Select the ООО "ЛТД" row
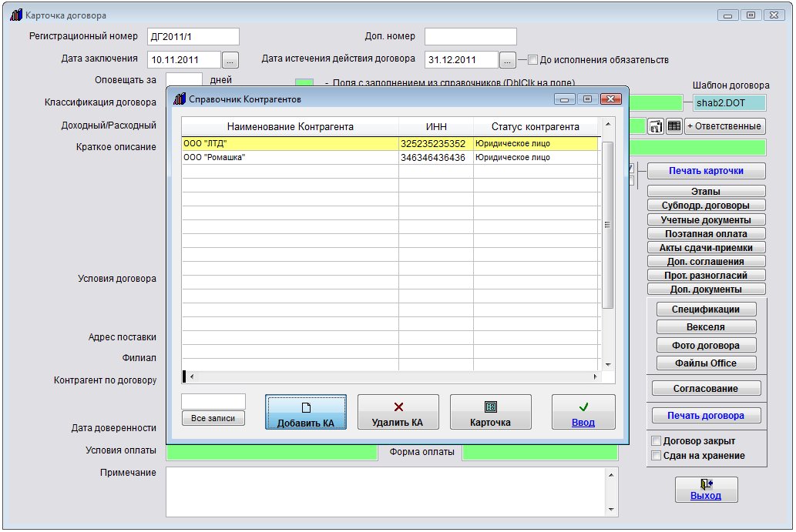Screen dimensions: 796x532 390,143
